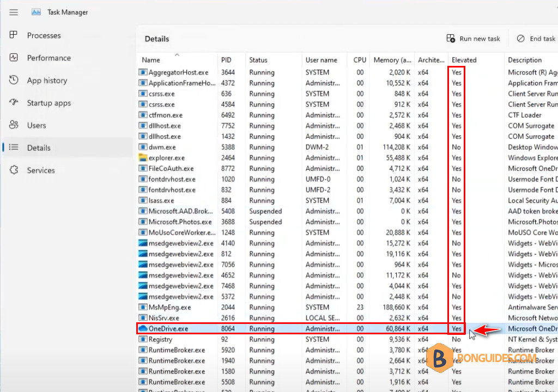The height and width of the screenshot is (392, 558).
Task: Click icon next to AggregatorHost.exe
Action: [143, 72]
